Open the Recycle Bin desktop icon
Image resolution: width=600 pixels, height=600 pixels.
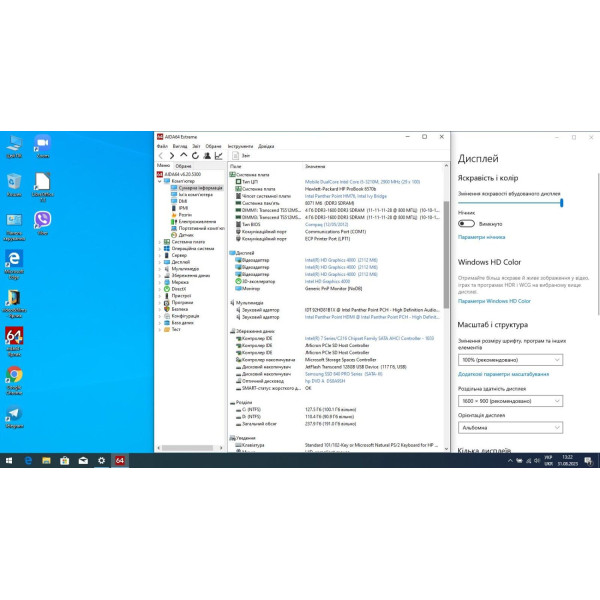14,185
